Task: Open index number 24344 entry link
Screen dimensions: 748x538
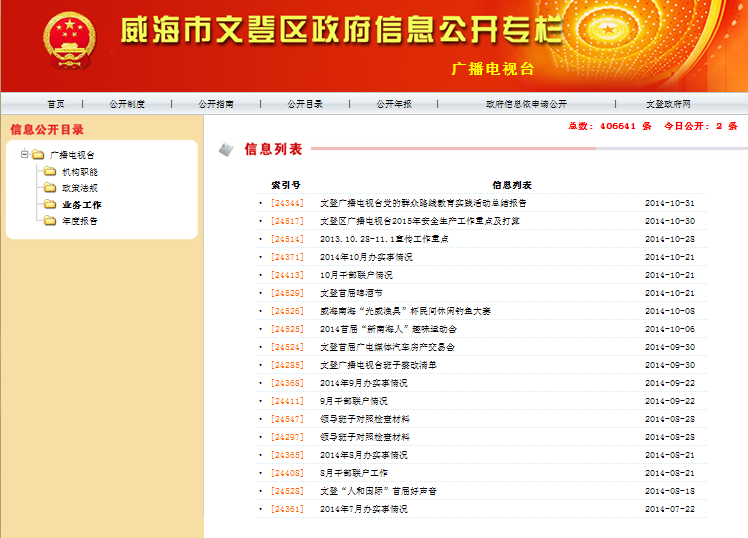Action: [287, 203]
